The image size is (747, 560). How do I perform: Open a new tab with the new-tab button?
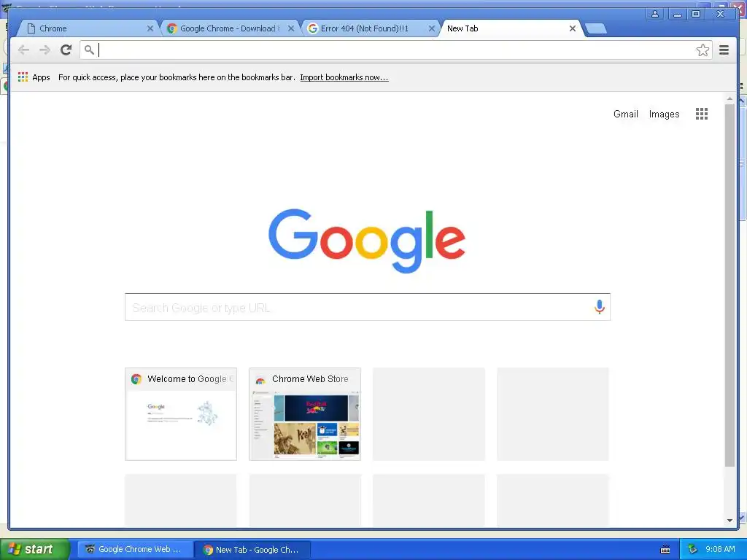pos(595,28)
